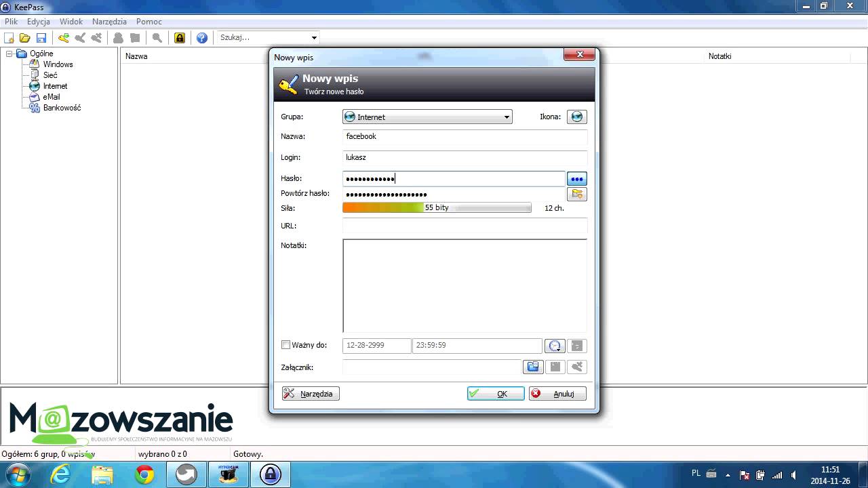
Task: Click the New database toolbar icon
Action: tap(9, 38)
